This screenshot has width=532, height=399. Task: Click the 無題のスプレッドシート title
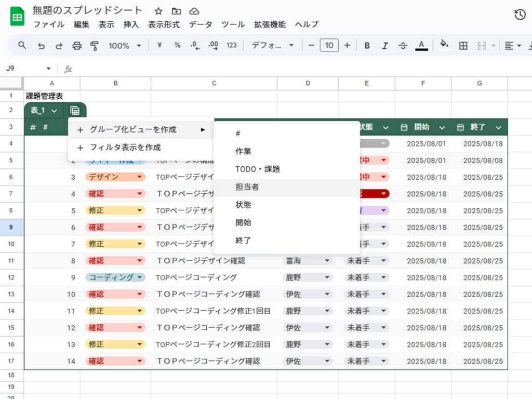click(x=87, y=10)
